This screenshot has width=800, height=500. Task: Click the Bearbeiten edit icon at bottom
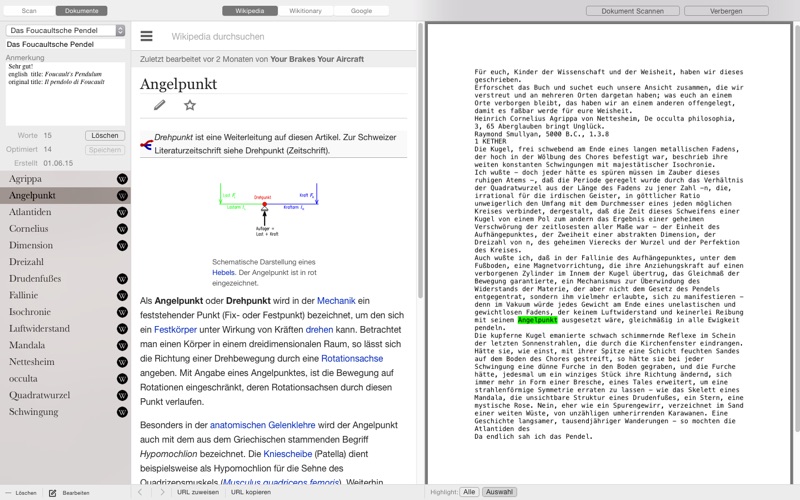point(53,493)
